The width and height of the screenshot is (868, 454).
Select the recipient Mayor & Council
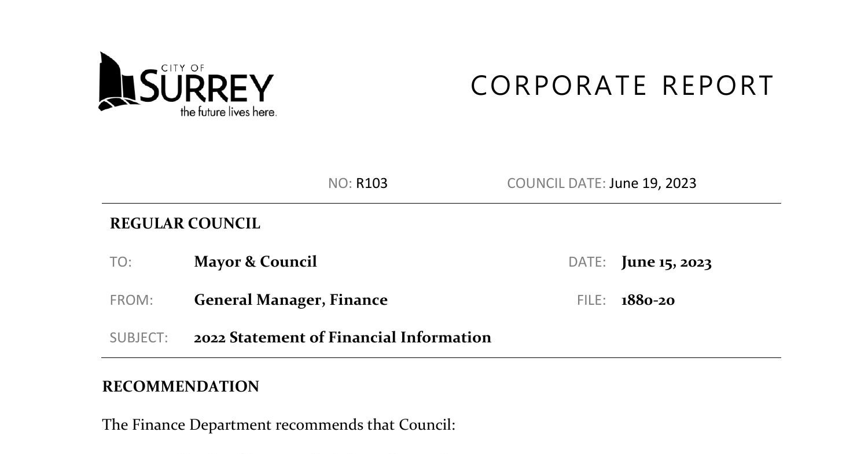[x=255, y=262]
